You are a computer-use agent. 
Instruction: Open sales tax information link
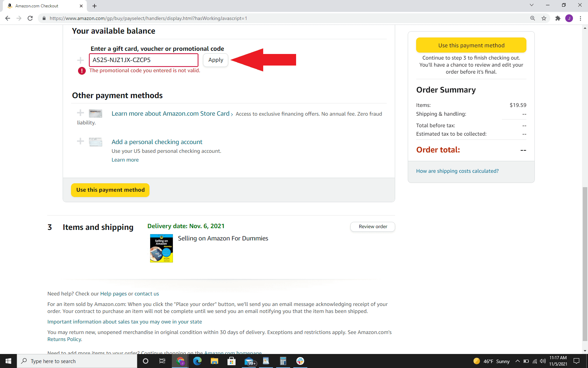125,322
